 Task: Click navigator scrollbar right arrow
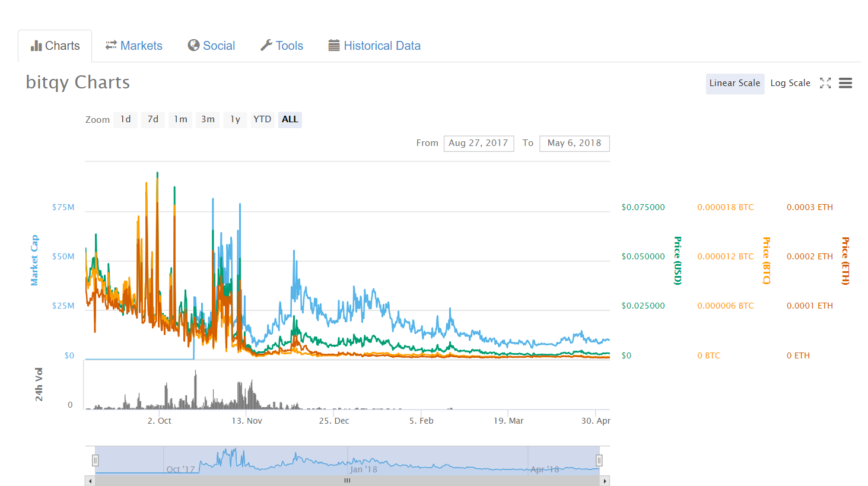point(605,481)
